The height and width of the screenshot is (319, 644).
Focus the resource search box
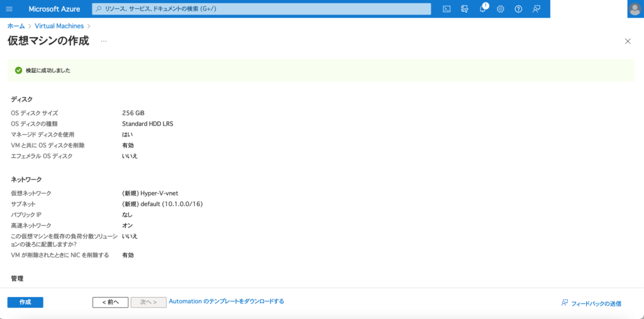pos(261,9)
